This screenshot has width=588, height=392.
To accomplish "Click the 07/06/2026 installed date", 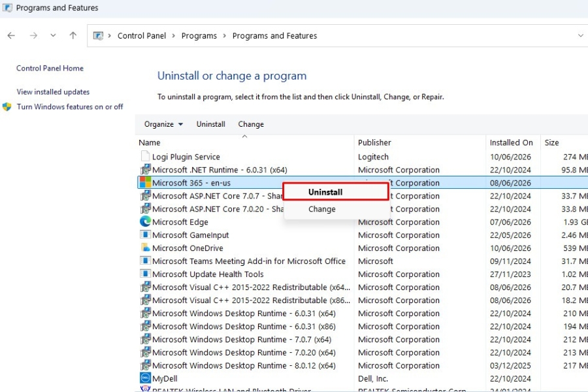I will click(510, 222).
